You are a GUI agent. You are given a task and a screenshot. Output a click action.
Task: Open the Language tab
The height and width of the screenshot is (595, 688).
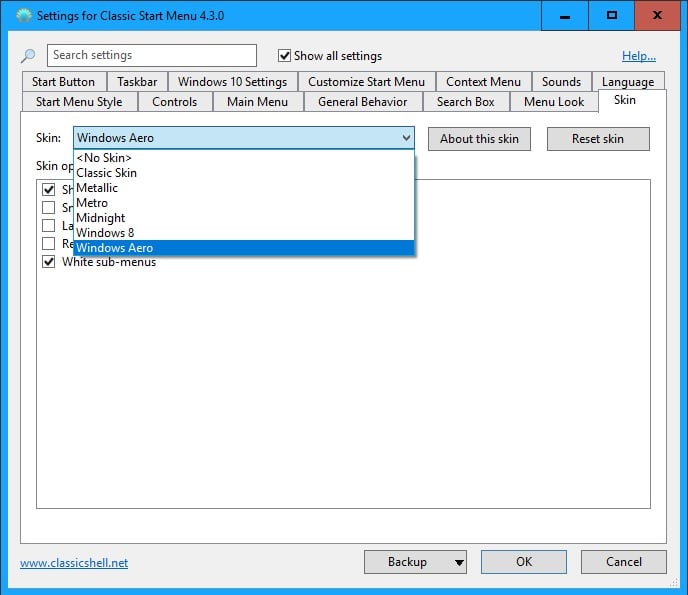tap(628, 82)
